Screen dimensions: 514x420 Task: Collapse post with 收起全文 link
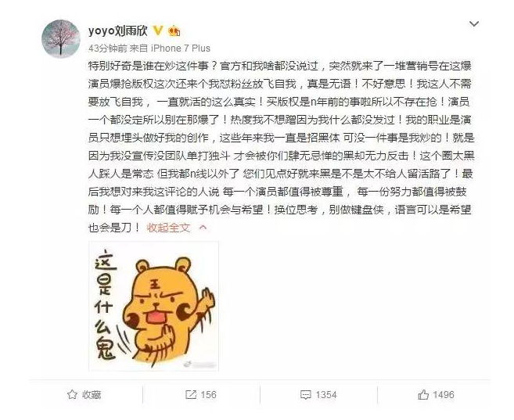pyautogui.click(x=168, y=228)
